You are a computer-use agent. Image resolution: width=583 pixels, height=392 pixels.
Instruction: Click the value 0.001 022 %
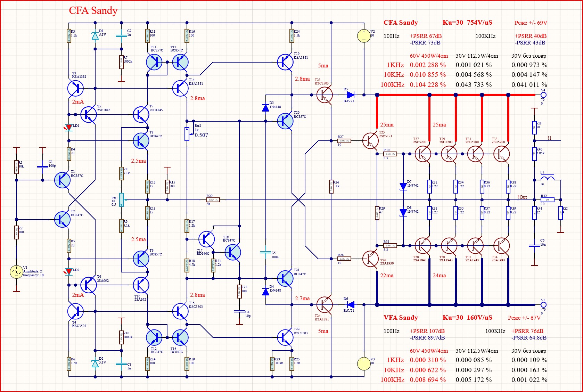(x=529, y=380)
